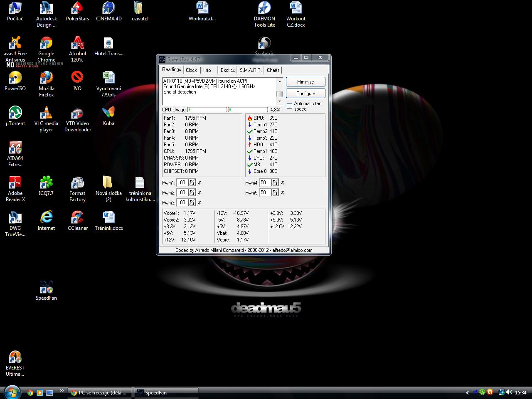Adjust the Pwm1 spinner control
This screenshot has width=532, height=399.
(192, 182)
